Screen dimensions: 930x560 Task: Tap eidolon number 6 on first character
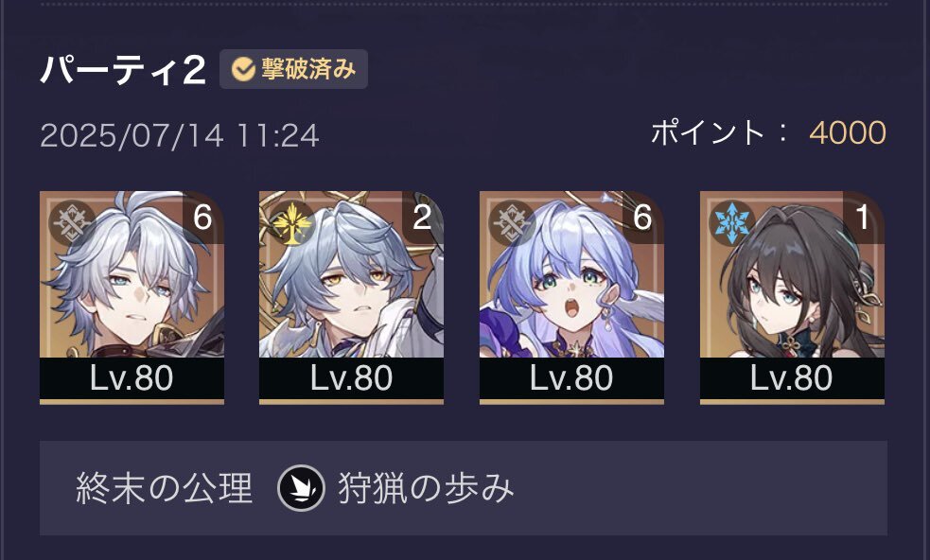(202, 218)
